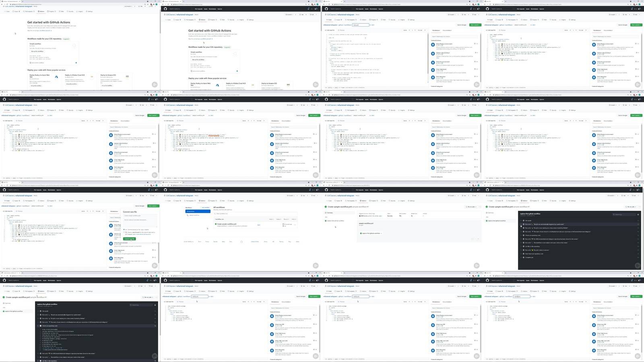Click AWS logo in headerless Get started frame
This screenshot has width=644, height=362.
[x=127, y=76]
